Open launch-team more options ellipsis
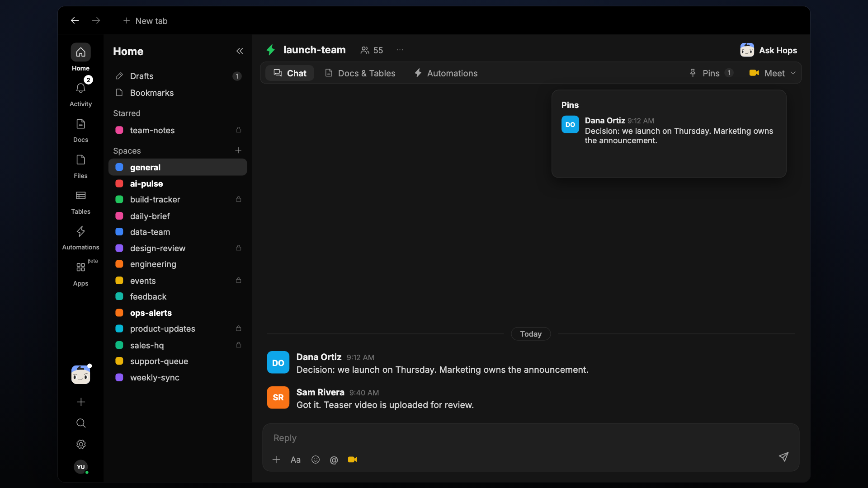868x488 pixels. (x=400, y=50)
